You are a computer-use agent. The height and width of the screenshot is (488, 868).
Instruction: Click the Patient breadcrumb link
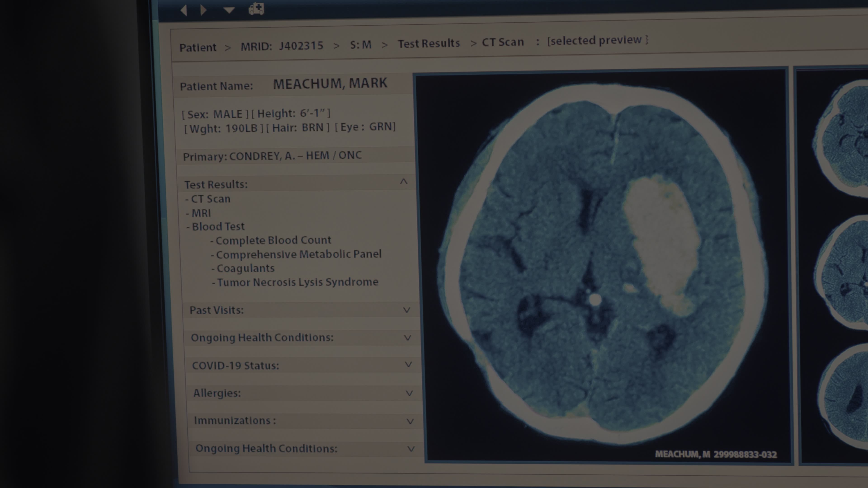pyautogui.click(x=198, y=47)
